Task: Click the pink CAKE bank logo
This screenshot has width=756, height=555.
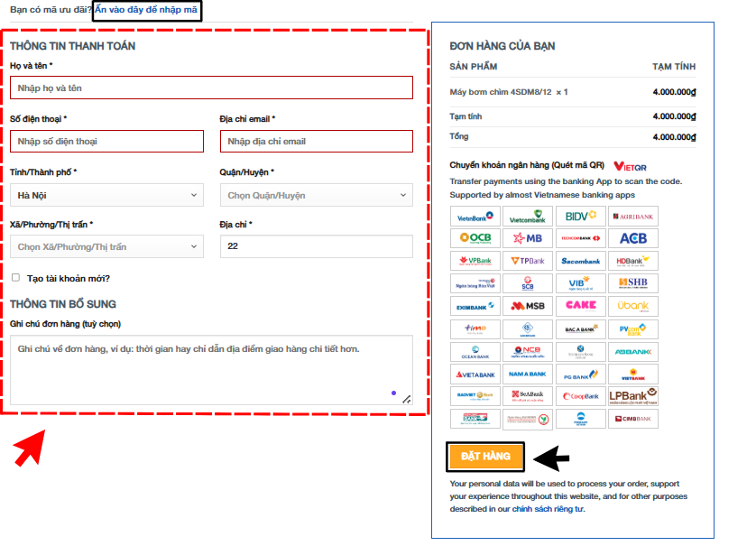Action: pos(579,306)
